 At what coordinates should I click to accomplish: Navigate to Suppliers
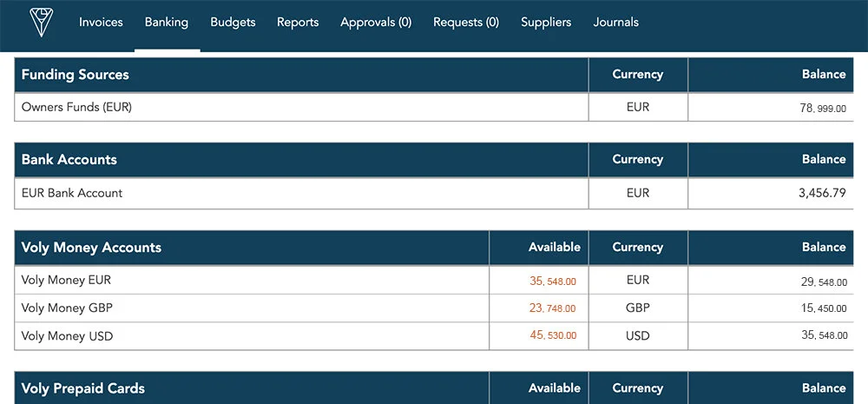tap(546, 23)
